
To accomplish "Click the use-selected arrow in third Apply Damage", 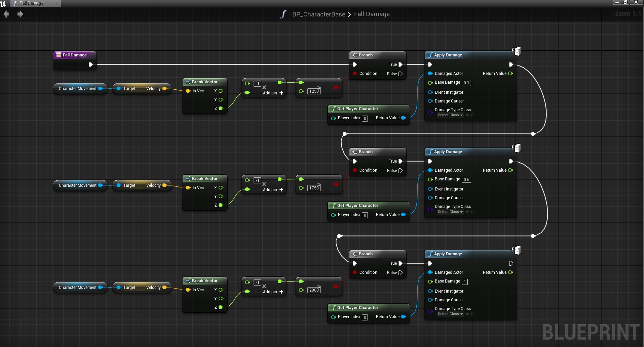I will 467,314.
